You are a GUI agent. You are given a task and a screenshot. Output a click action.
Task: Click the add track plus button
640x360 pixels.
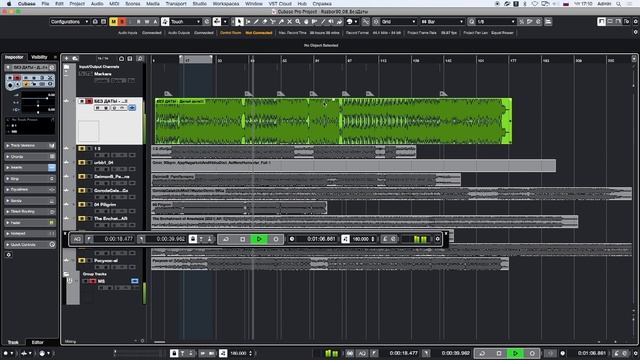[67, 59]
